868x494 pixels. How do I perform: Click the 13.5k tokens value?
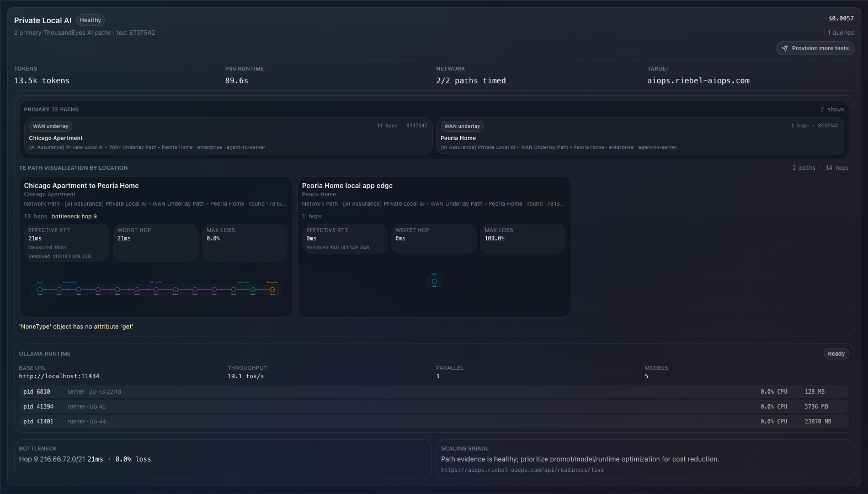tap(42, 80)
